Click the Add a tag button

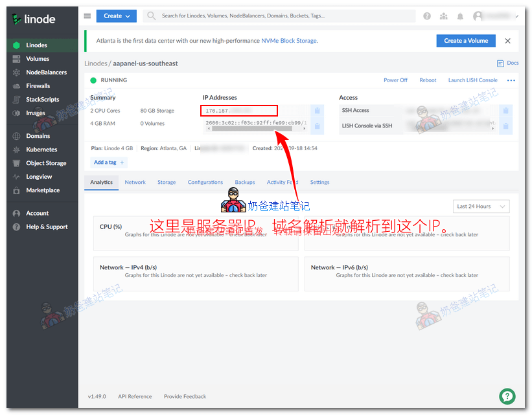(109, 163)
